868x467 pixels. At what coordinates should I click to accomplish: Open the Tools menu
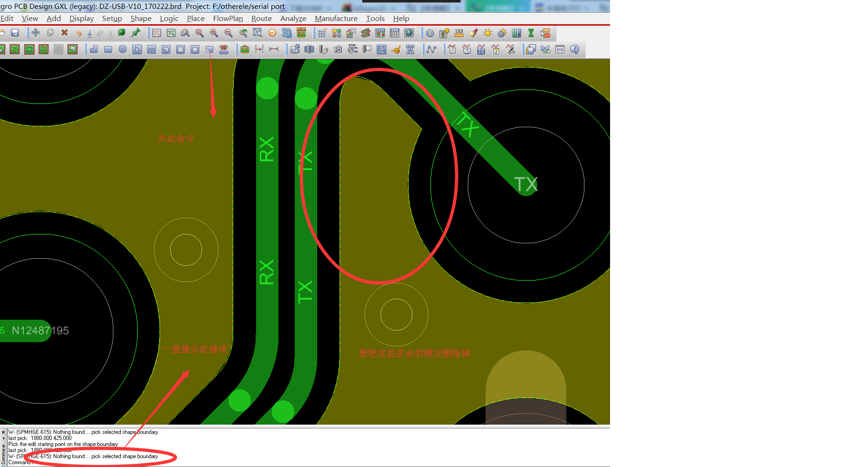pos(375,19)
